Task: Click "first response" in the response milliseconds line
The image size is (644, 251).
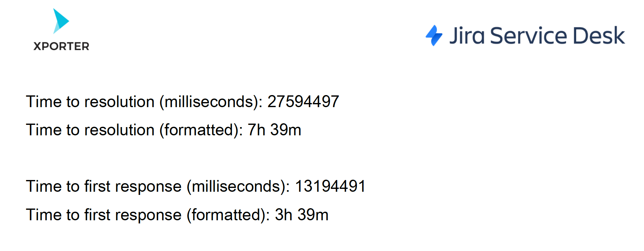Action: coord(133,186)
